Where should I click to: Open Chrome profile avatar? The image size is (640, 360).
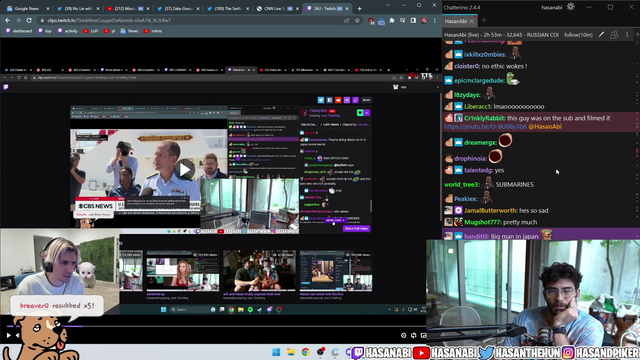(x=424, y=20)
